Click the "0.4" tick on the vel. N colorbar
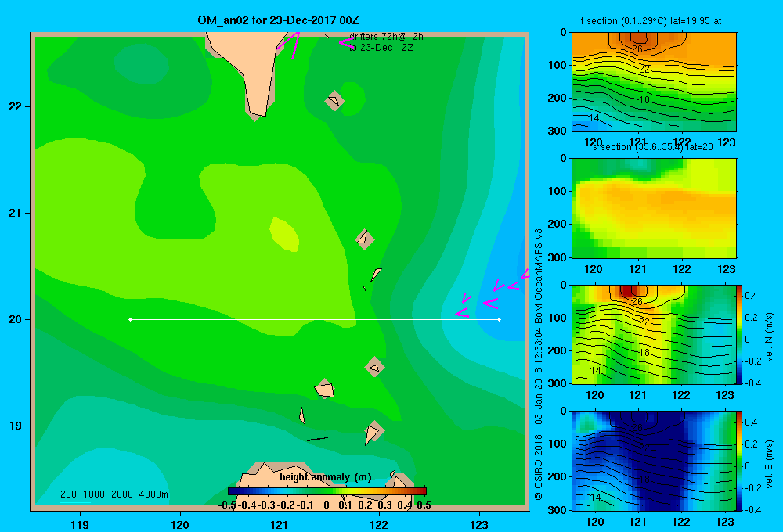 click(751, 296)
